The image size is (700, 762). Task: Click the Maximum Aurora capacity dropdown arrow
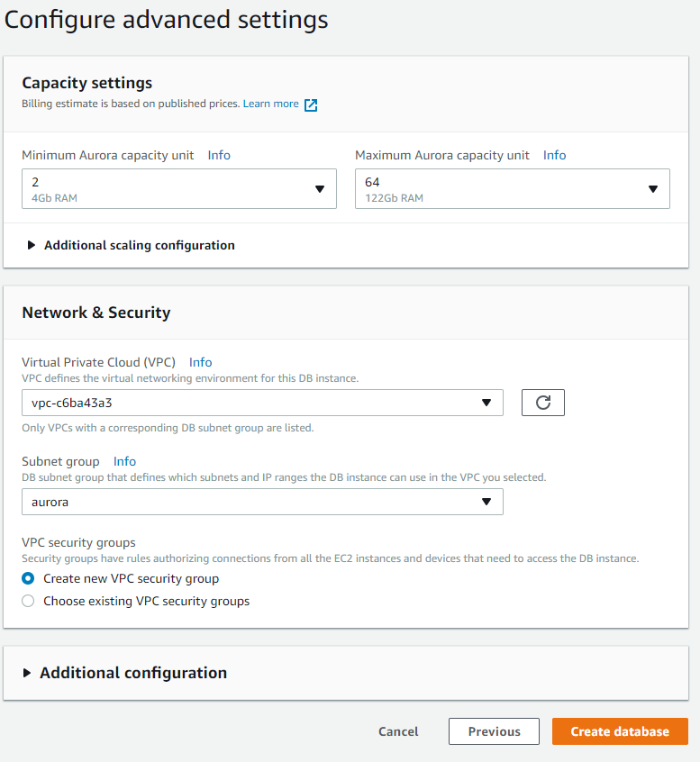[653, 189]
